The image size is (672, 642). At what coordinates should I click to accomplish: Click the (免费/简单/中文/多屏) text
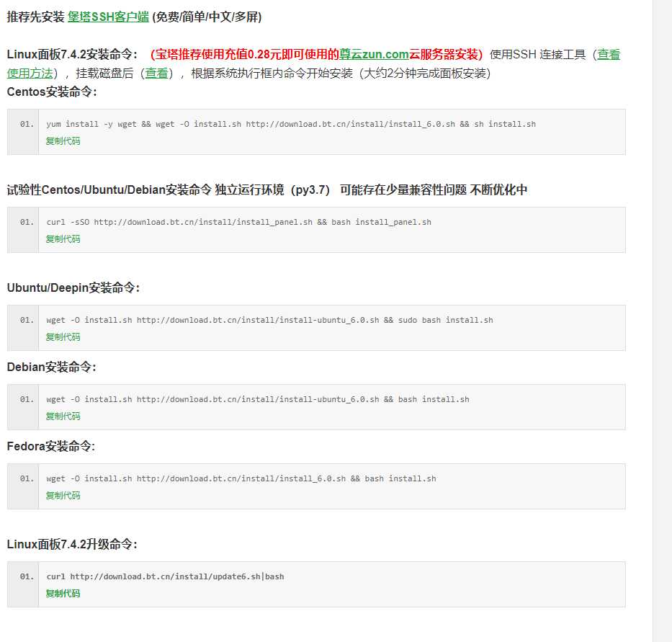click(207, 17)
